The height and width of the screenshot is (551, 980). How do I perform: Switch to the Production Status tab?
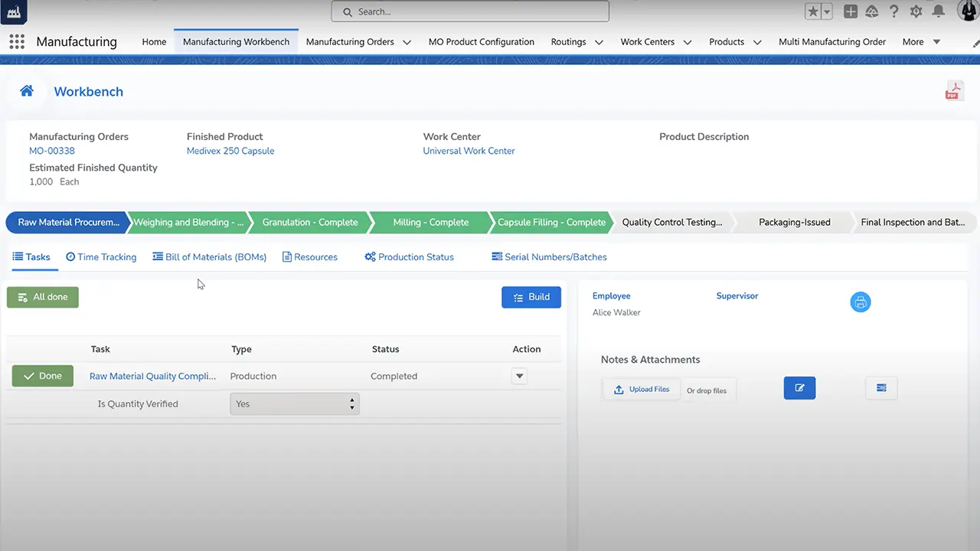coord(410,257)
